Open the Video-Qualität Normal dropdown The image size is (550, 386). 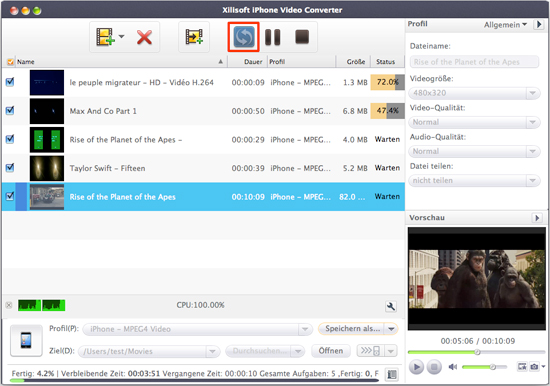474,122
